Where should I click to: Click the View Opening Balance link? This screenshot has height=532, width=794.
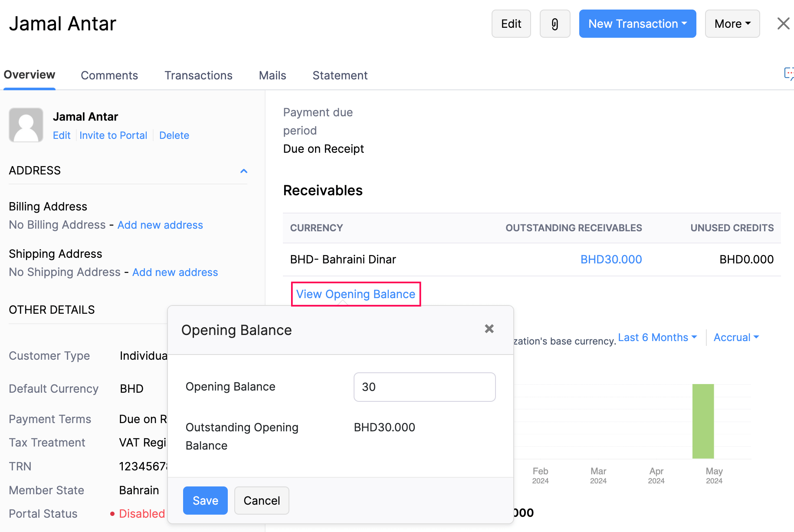click(355, 294)
